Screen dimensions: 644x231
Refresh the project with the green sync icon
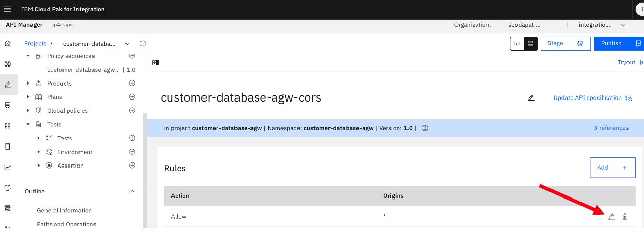[x=143, y=44]
